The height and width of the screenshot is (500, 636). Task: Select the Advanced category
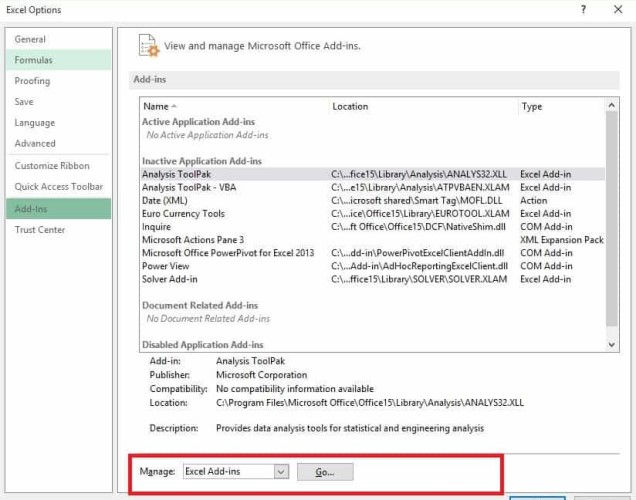click(58, 144)
